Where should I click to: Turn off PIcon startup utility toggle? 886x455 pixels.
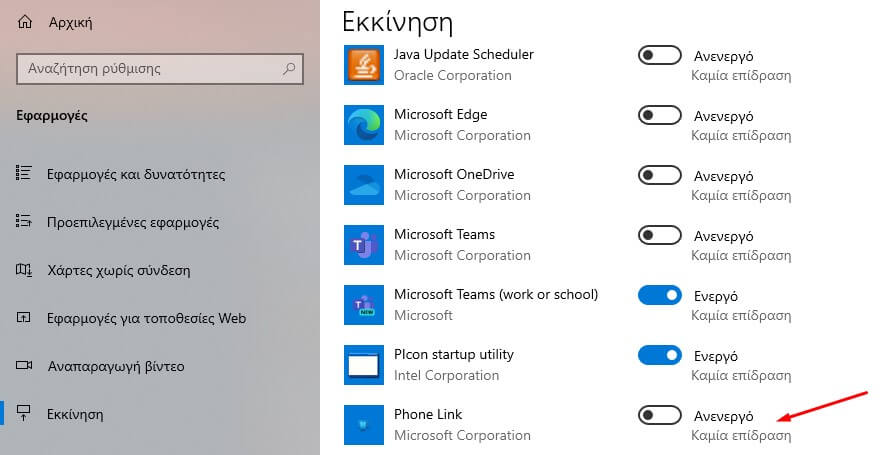pyautogui.click(x=659, y=356)
